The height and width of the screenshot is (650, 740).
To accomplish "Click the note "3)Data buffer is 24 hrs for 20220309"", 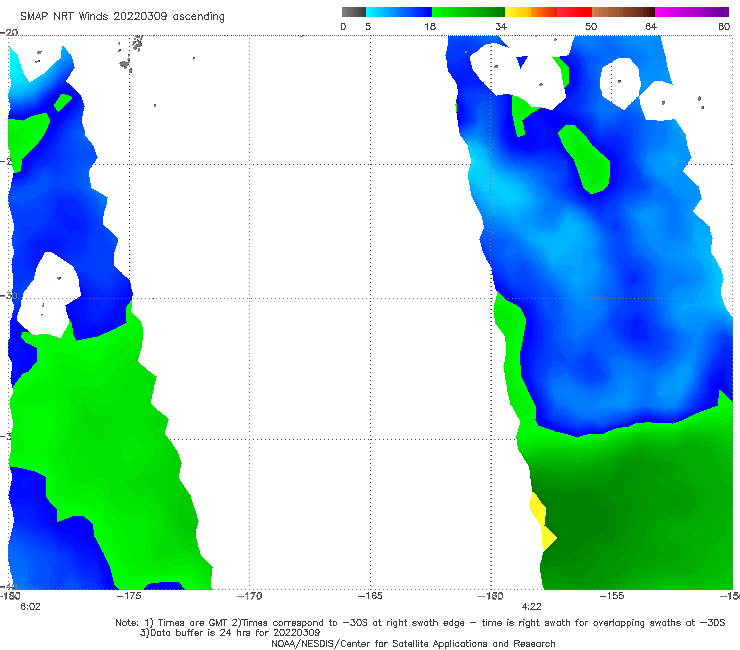I will tap(230, 633).
